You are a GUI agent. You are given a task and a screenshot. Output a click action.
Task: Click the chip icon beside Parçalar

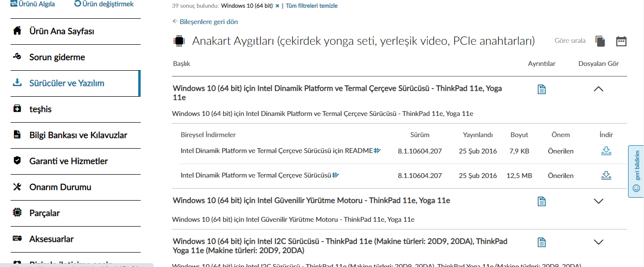pos(17,213)
